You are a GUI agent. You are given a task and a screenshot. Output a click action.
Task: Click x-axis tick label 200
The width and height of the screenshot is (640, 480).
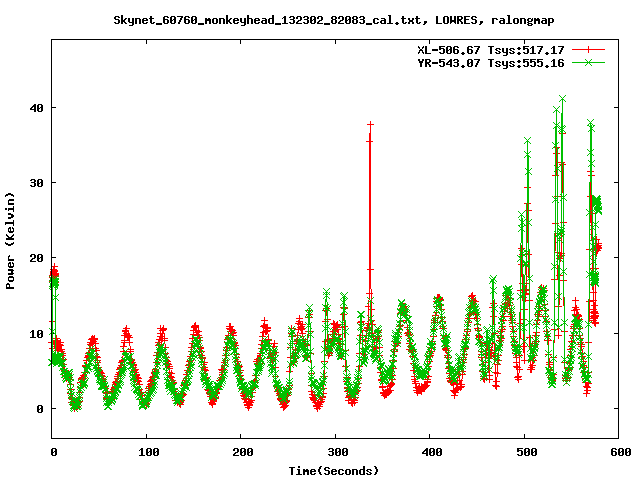click(x=243, y=452)
